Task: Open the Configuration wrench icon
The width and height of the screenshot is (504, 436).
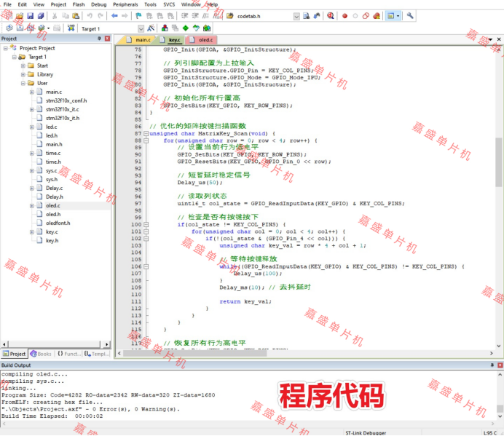Action: click(x=411, y=15)
